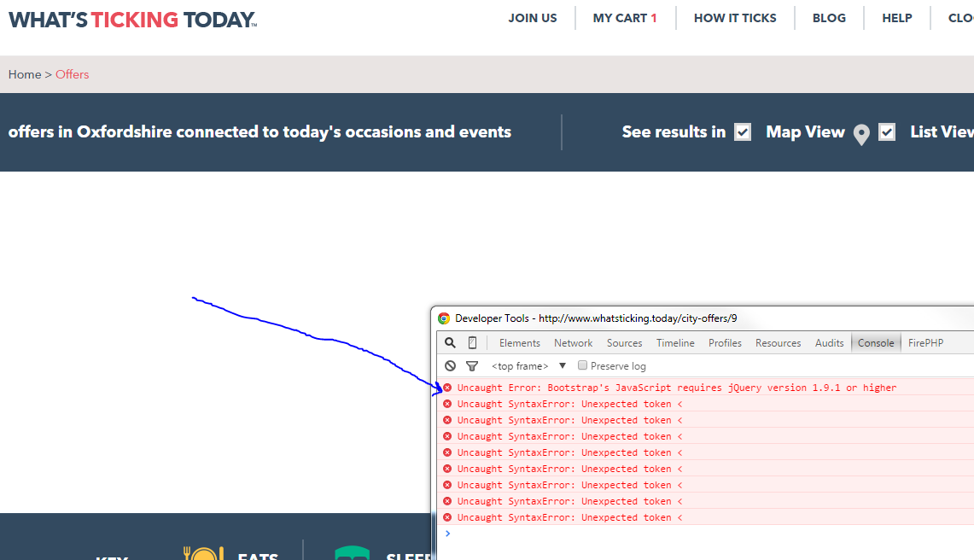Switch to the Network tab

574,343
